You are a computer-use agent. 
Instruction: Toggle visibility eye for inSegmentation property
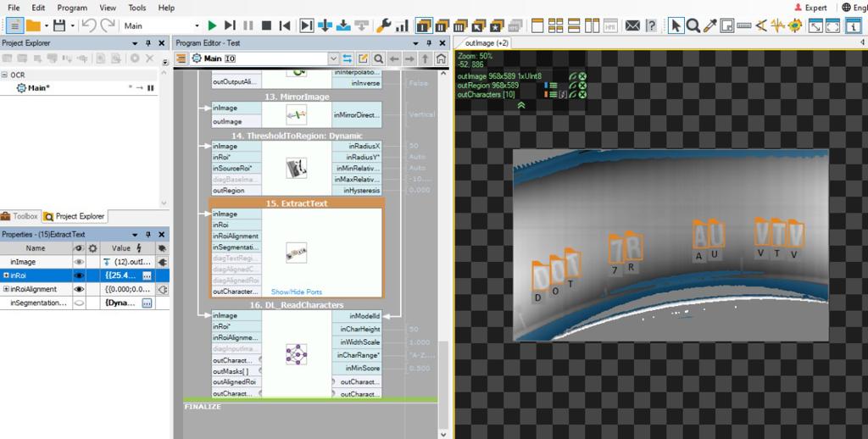pos(80,303)
